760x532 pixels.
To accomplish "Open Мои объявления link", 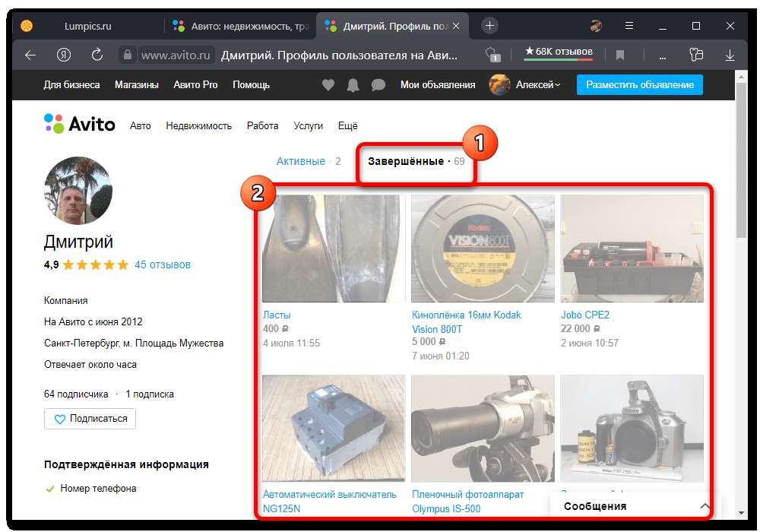I will (438, 85).
